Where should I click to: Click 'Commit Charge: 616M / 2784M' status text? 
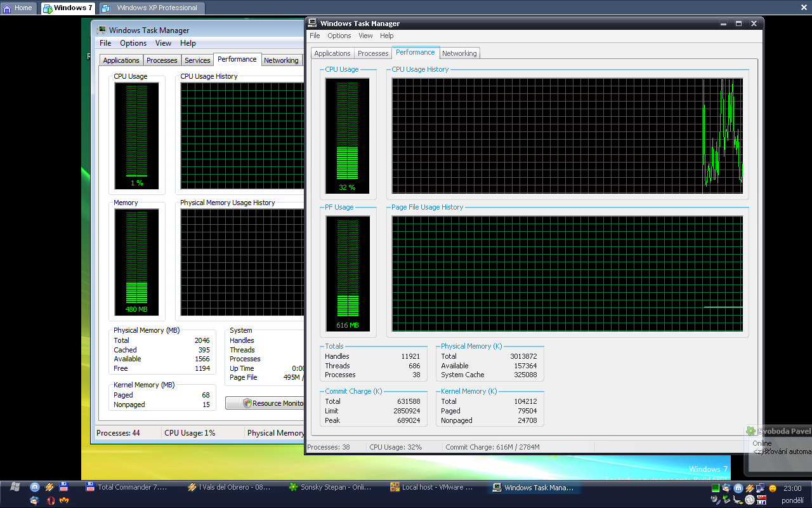click(492, 447)
